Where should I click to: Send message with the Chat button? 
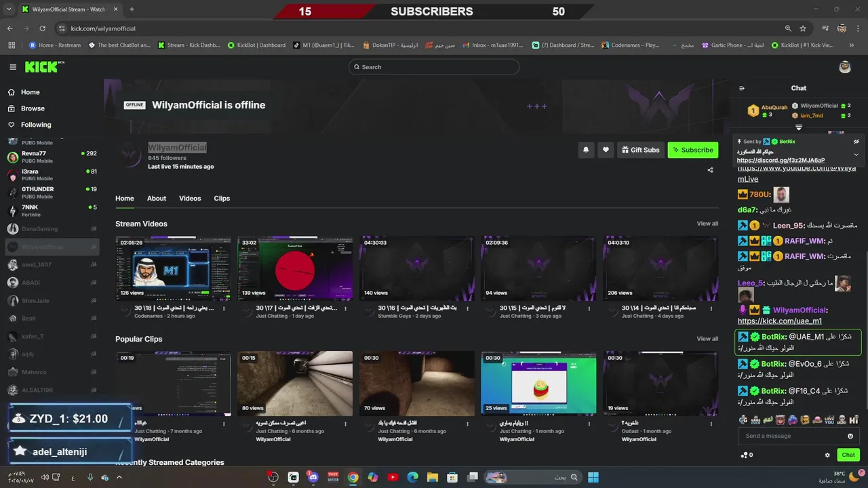pyautogui.click(x=848, y=455)
